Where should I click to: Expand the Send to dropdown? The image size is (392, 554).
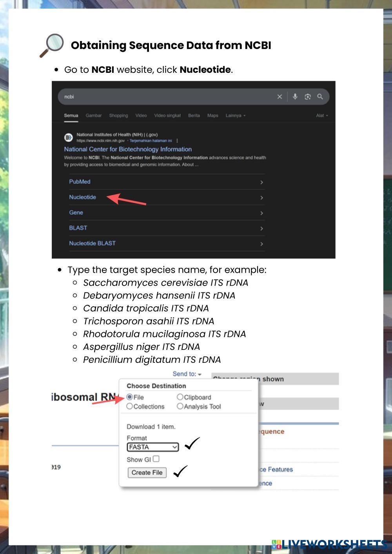[187, 374]
